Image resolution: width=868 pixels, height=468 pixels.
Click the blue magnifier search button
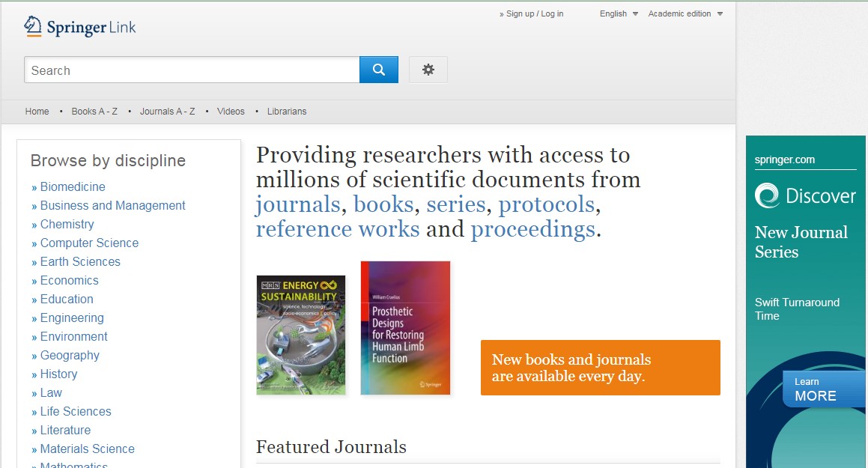point(379,70)
